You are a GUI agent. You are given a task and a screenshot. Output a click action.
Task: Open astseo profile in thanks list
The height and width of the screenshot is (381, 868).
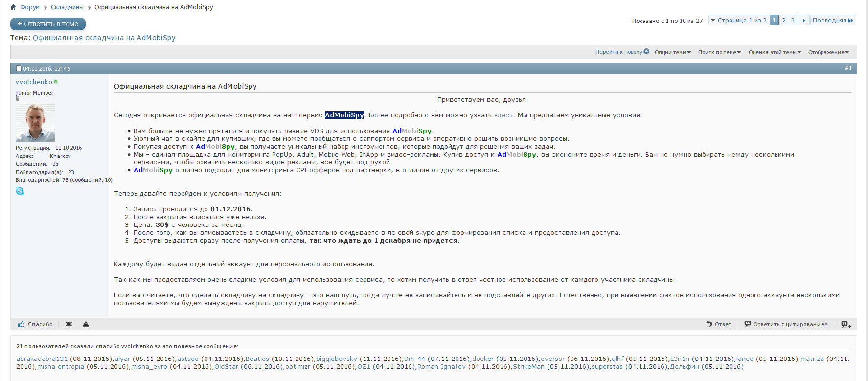(x=188, y=359)
